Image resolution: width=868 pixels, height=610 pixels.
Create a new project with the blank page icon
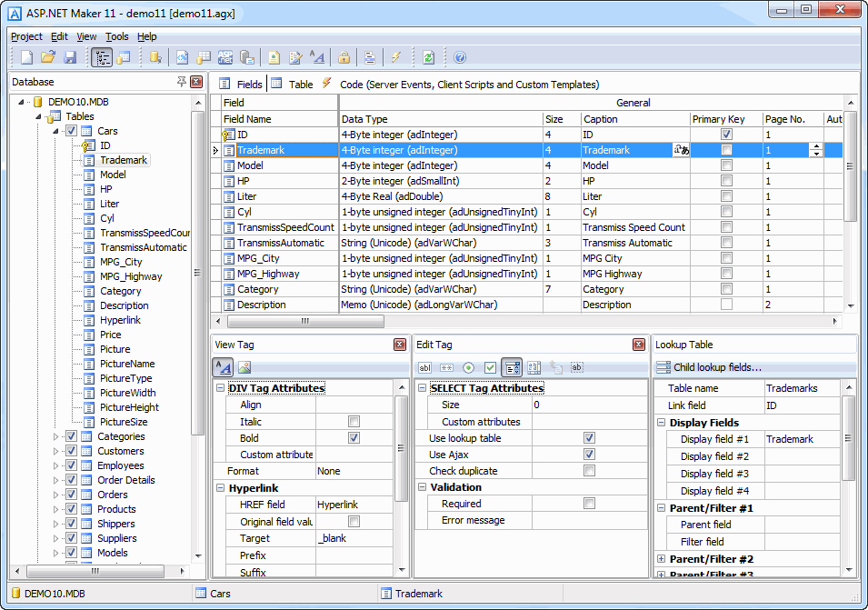click(26, 57)
